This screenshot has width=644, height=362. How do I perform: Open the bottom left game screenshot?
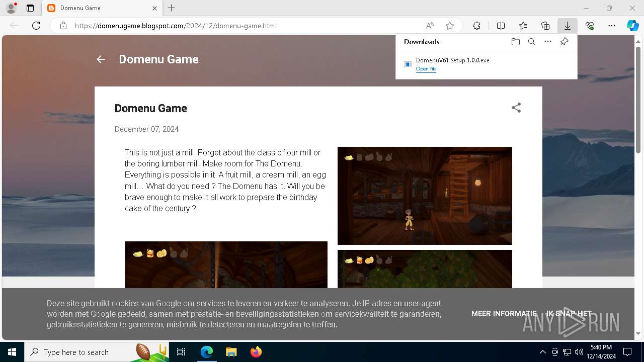pyautogui.click(x=226, y=265)
